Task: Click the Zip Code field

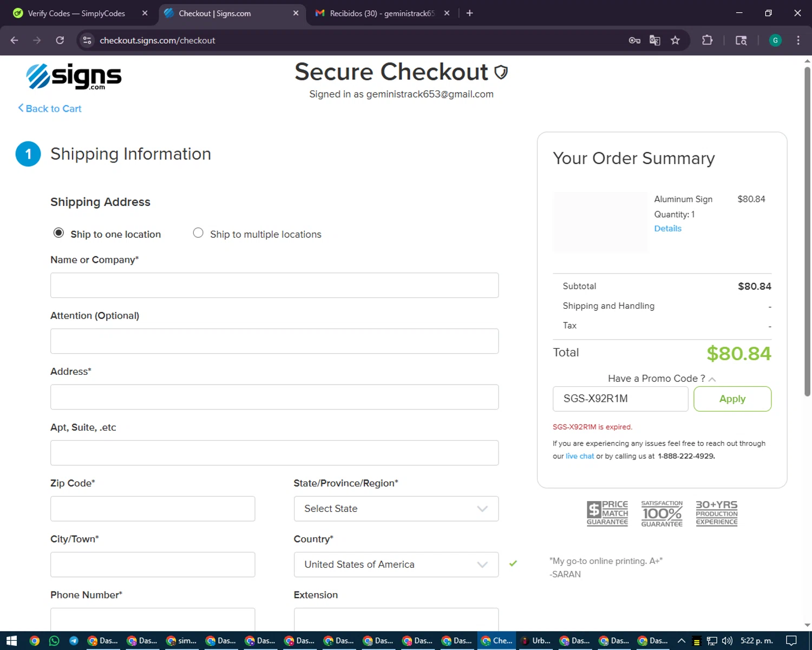Action: pyautogui.click(x=153, y=509)
